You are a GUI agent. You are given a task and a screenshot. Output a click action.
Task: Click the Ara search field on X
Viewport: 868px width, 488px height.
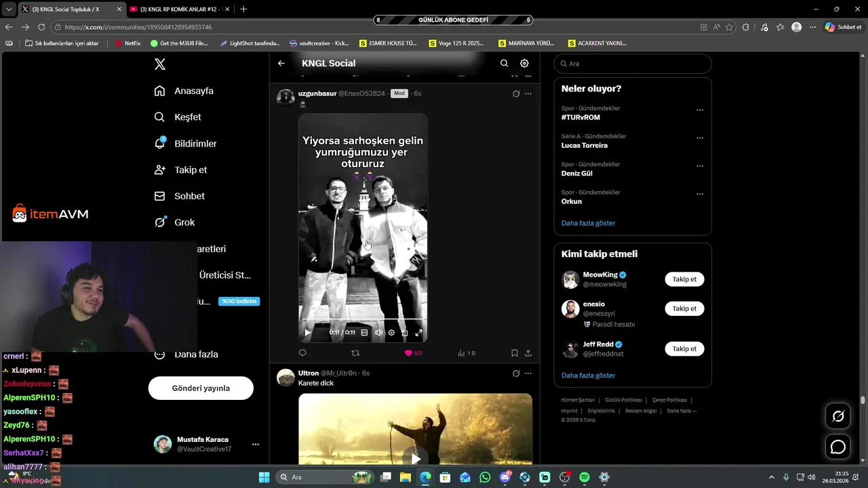click(x=633, y=64)
